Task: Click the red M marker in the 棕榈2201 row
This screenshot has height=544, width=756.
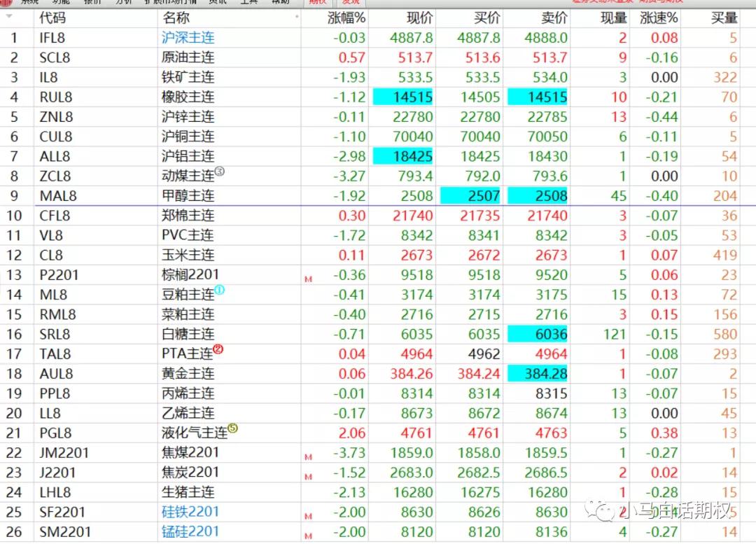Action: pyautogui.click(x=308, y=279)
